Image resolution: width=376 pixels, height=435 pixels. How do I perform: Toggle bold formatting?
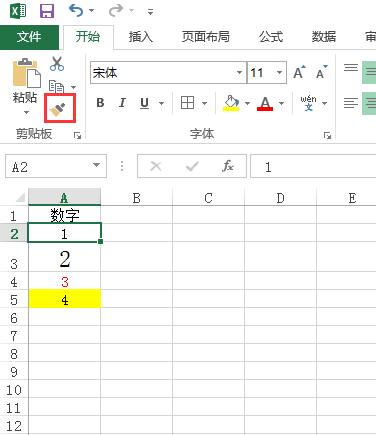(100, 103)
